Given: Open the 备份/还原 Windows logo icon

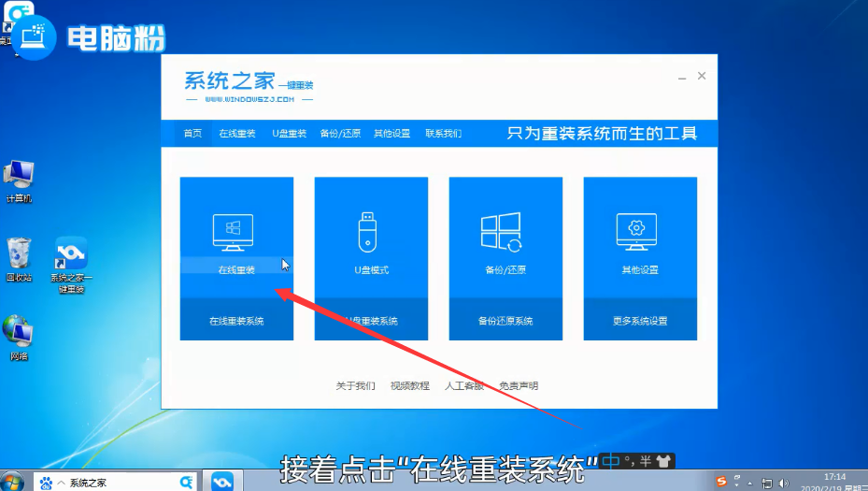Looking at the screenshot, I should (502, 232).
